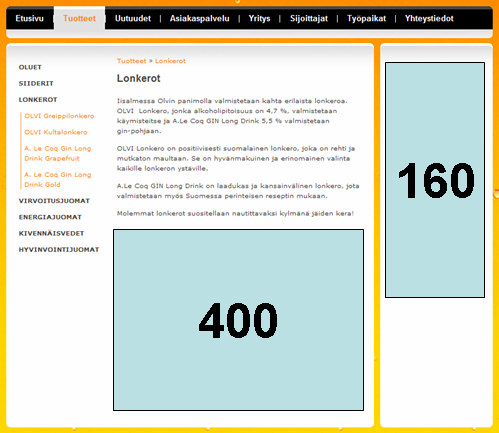Click the 160 placeholder side banner
Viewport: 499px width, 433px height.
(435, 180)
